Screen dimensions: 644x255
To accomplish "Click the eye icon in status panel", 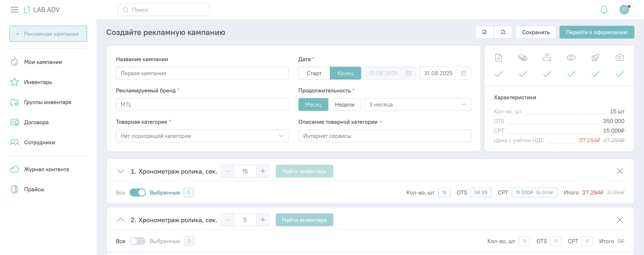I will [571, 57].
